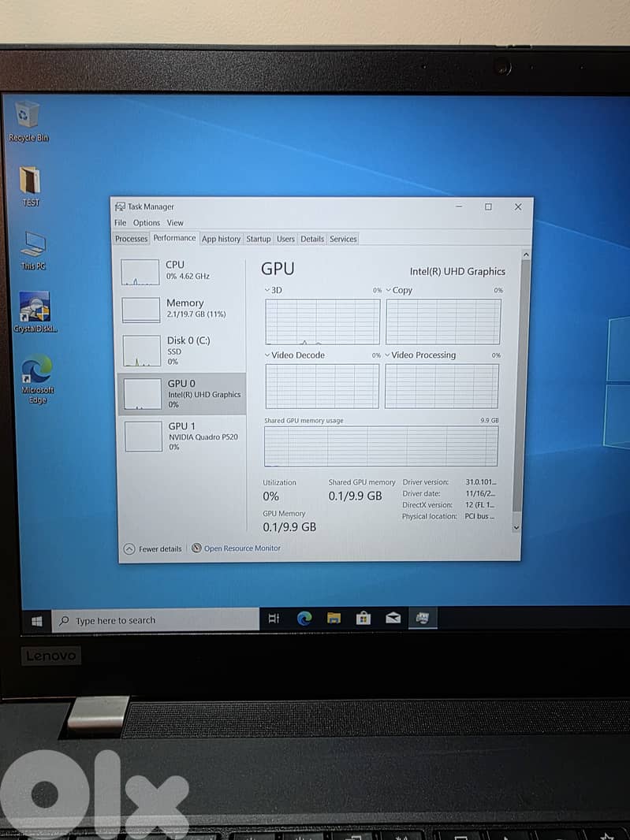Click the Type here to search box
630x840 pixels.
155,620
